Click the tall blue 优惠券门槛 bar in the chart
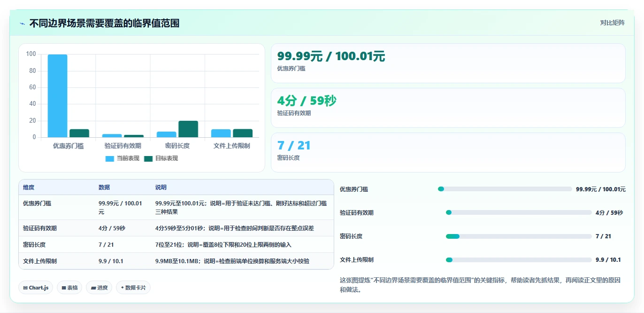Screen dimensions: 644x313 (57, 96)
